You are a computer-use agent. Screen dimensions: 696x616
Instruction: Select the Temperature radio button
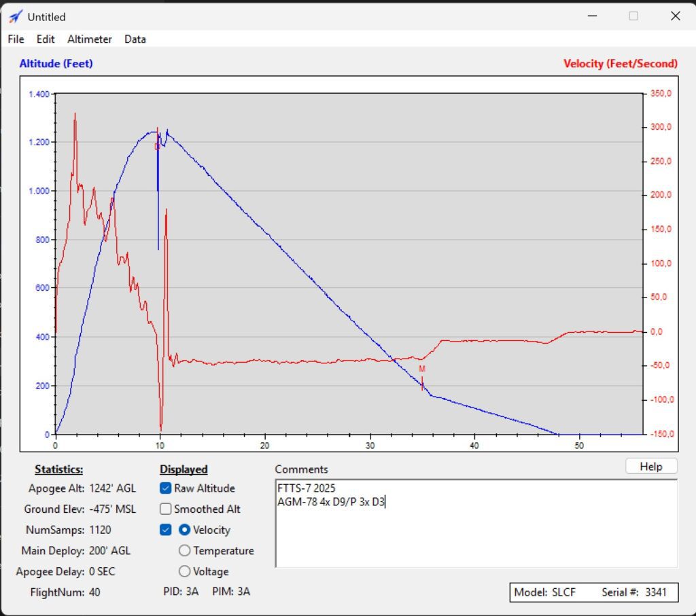coord(184,551)
